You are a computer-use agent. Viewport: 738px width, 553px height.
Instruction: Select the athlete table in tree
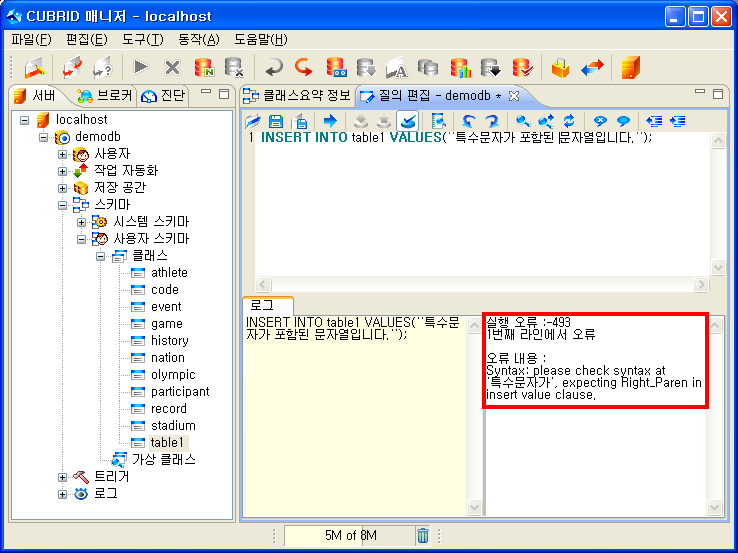pos(169,273)
